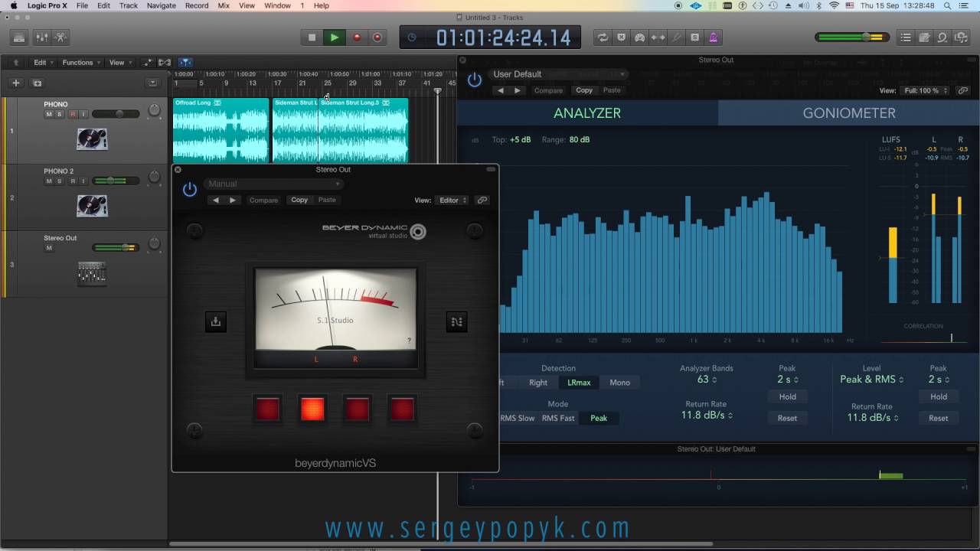The image size is (980, 551).
Task: Stop playback with the Stop button
Action: click(312, 37)
